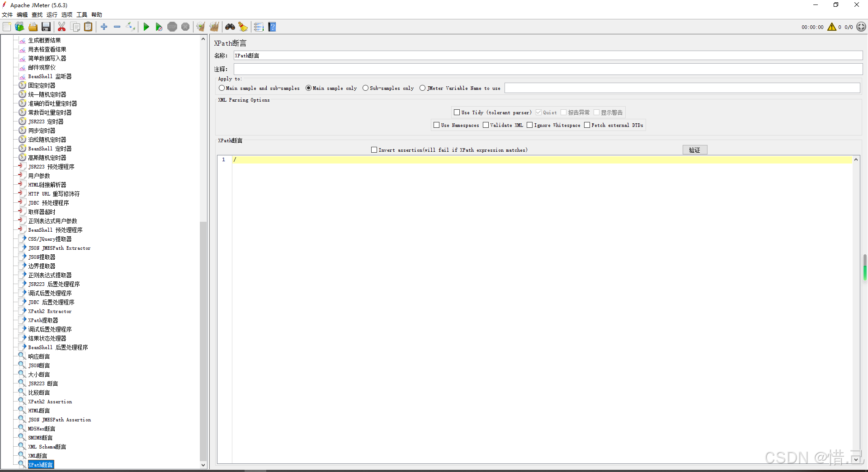This screenshot has width=868, height=472.
Task: Click Start no pauses icon
Action: point(159,27)
